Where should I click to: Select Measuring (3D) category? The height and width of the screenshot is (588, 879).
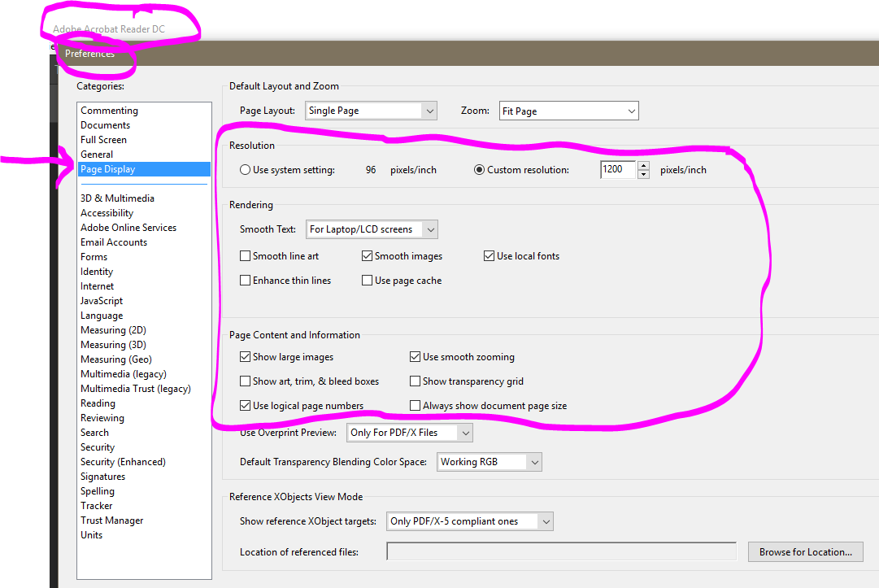coord(113,345)
